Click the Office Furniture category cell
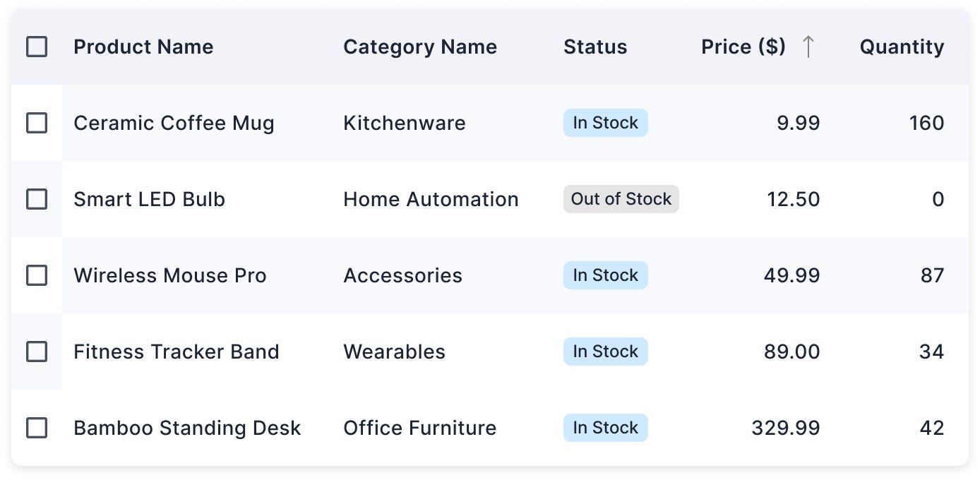980x480 pixels. point(420,428)
